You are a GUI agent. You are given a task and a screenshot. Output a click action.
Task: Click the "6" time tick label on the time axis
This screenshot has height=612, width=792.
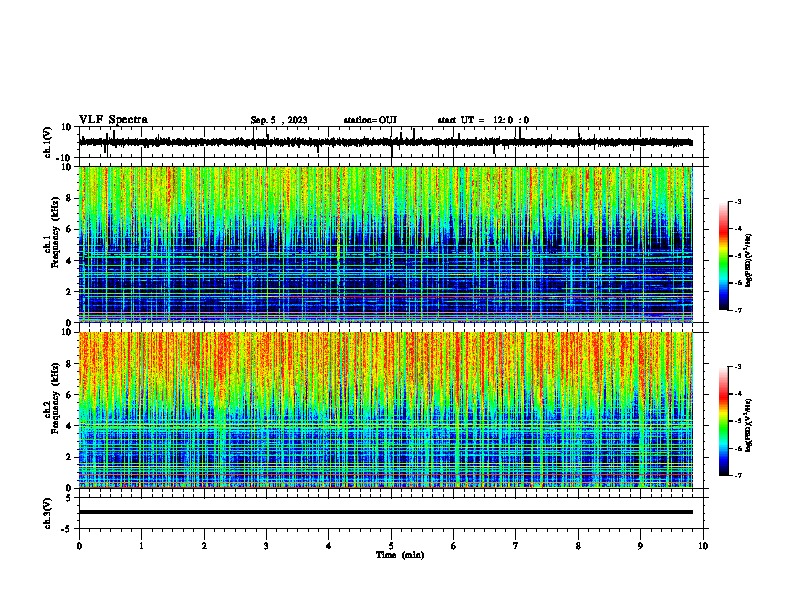(x=454, y=545)
